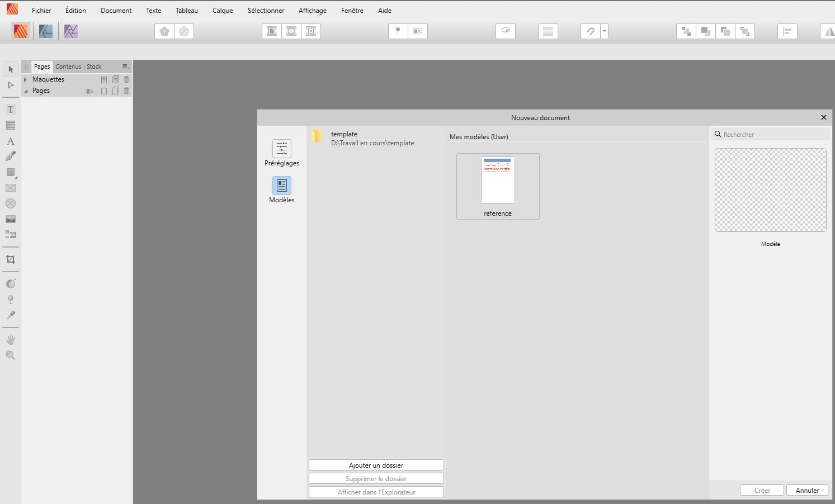Select the Transparency wine-glass tool
The height and width of the screenshot is (504, 835).
click(11, 299)
